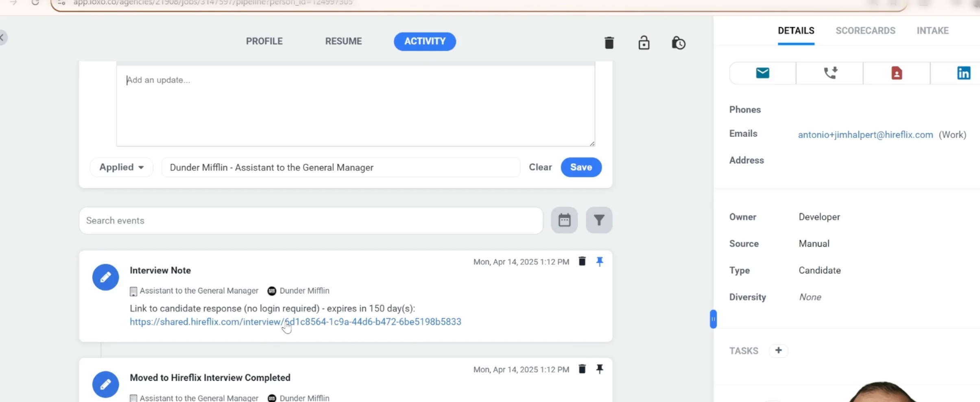Click Assistant to the General Manager in Interview Note
This screenshot has height=402, width=980.
(199, 291)
